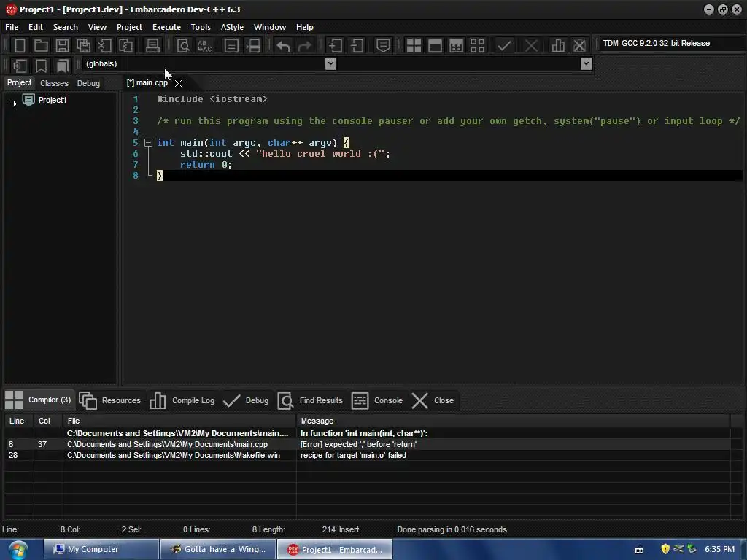Show the Debug bottom panel tab
The width and height of the screenshot is (747, 560).
246,400
